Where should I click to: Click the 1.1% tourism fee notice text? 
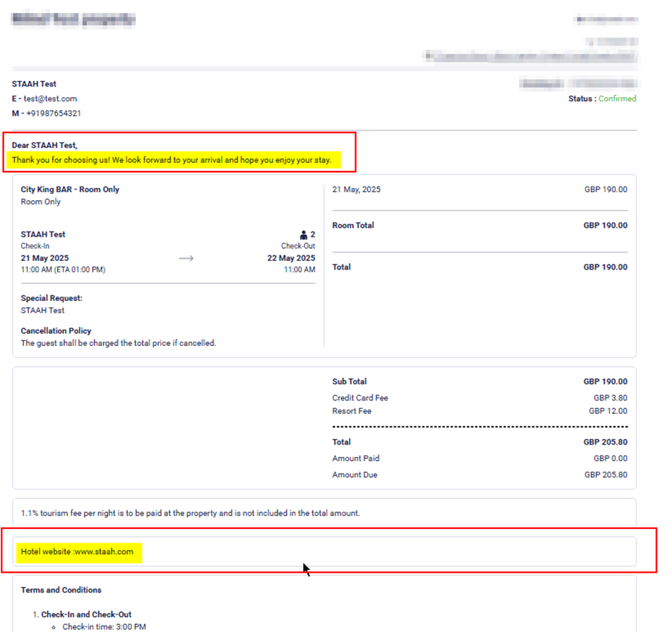(x=190, y=513)
